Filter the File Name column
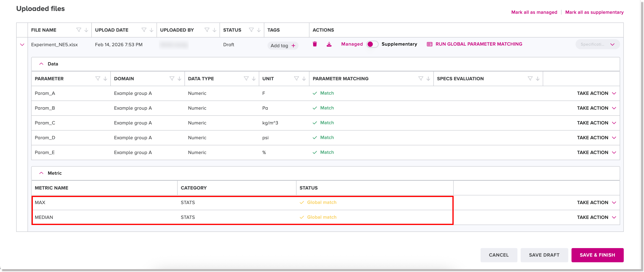The image size is (644, 272). [79, 30]
